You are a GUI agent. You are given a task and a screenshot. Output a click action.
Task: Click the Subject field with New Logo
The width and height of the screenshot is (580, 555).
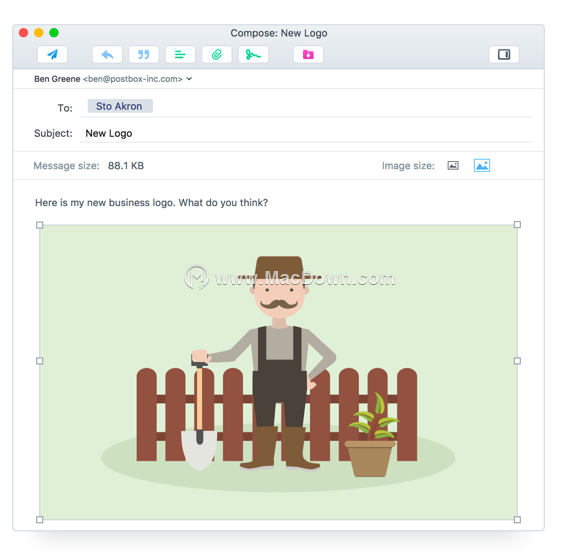tap(306, 133)
